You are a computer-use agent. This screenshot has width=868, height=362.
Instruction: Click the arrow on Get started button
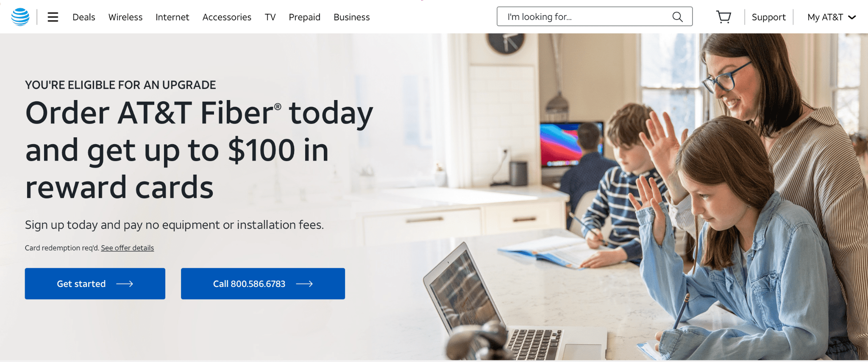(125, 284)
